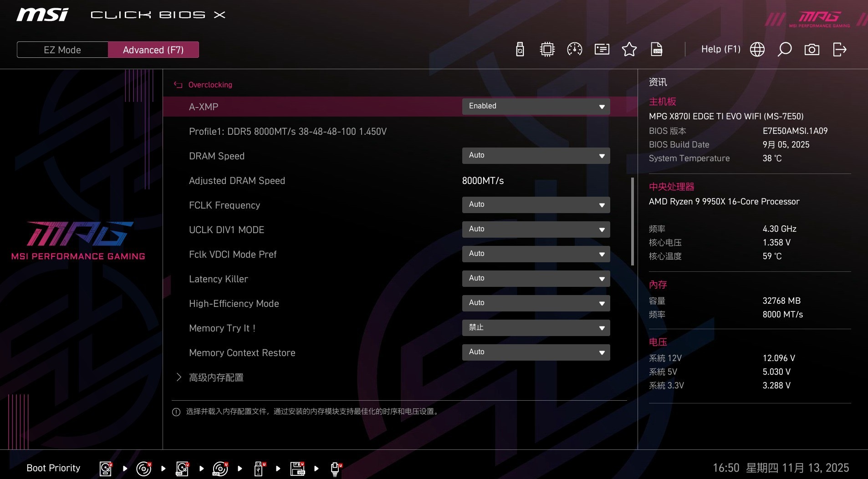
Task: Enable Memory Try It!
Action: coord(536,327)
